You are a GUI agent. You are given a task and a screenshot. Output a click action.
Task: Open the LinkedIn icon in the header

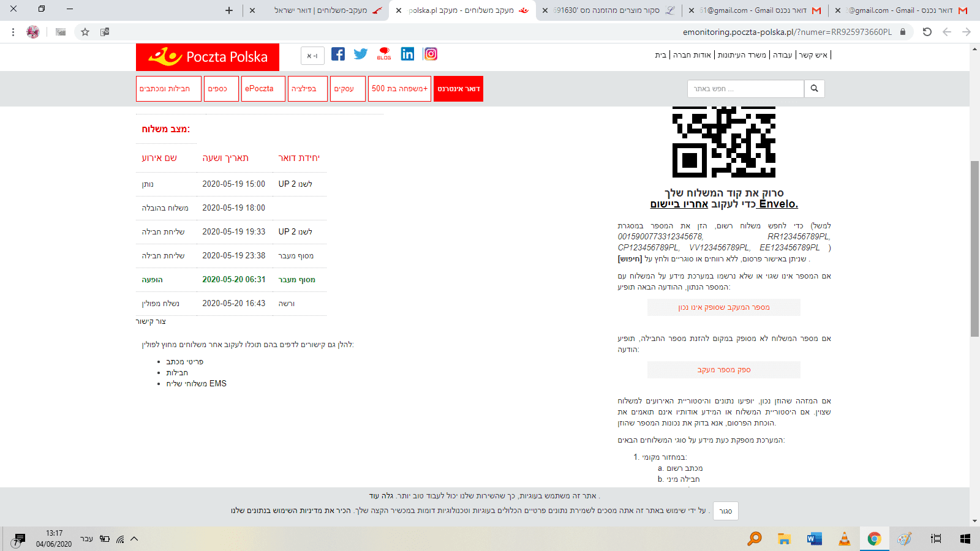[407, 54]
